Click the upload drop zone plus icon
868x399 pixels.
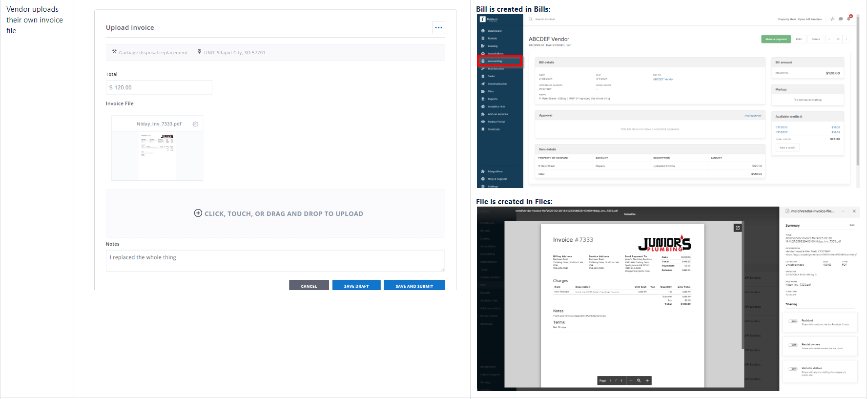198,213
